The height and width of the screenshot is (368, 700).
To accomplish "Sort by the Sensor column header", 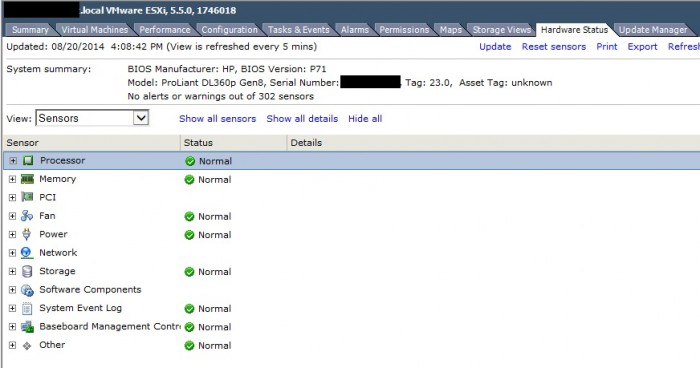I will point(92,143).
